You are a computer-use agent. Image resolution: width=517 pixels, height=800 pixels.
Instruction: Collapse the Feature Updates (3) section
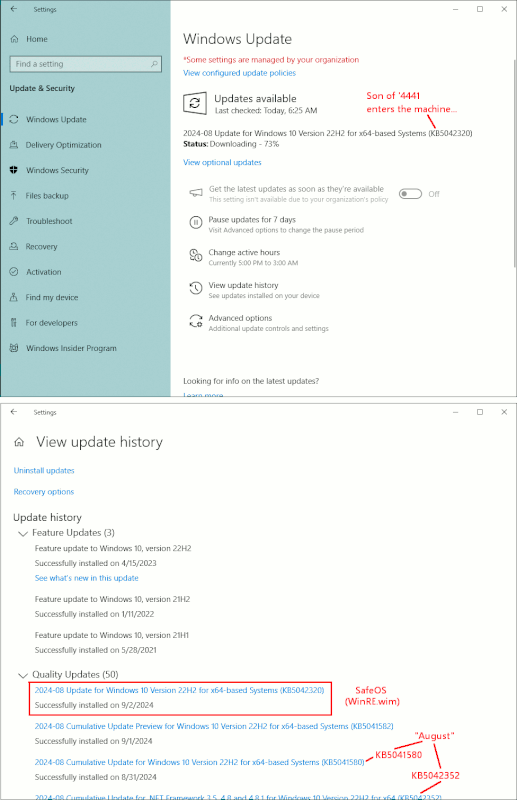22,533
